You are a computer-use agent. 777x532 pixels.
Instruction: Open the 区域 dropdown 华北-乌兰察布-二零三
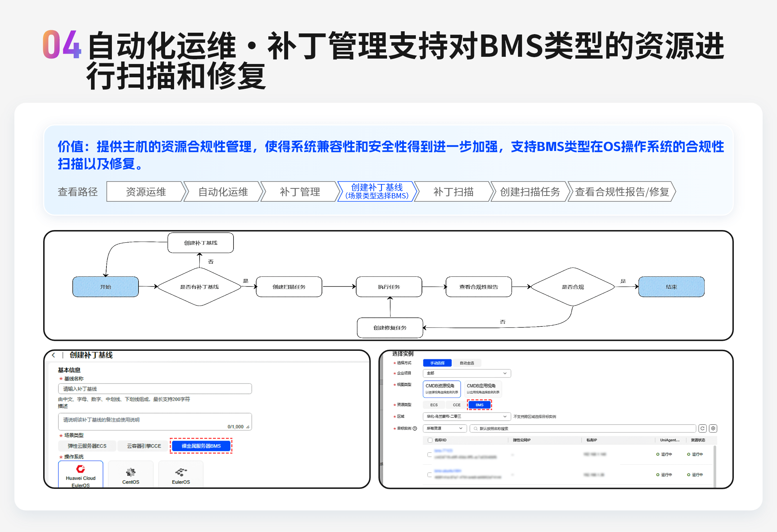click(467, 416)
